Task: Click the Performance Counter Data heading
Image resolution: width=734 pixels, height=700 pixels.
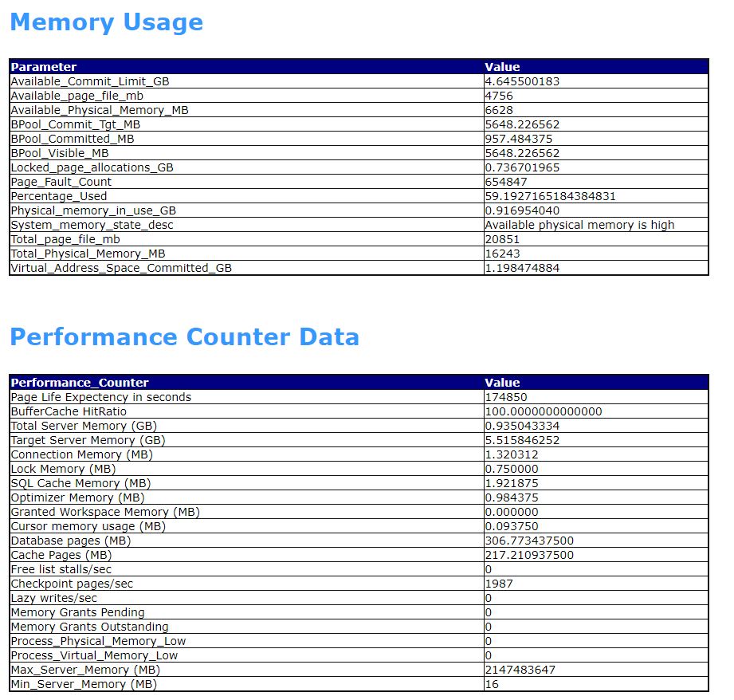Action: (x=184, y=337)
